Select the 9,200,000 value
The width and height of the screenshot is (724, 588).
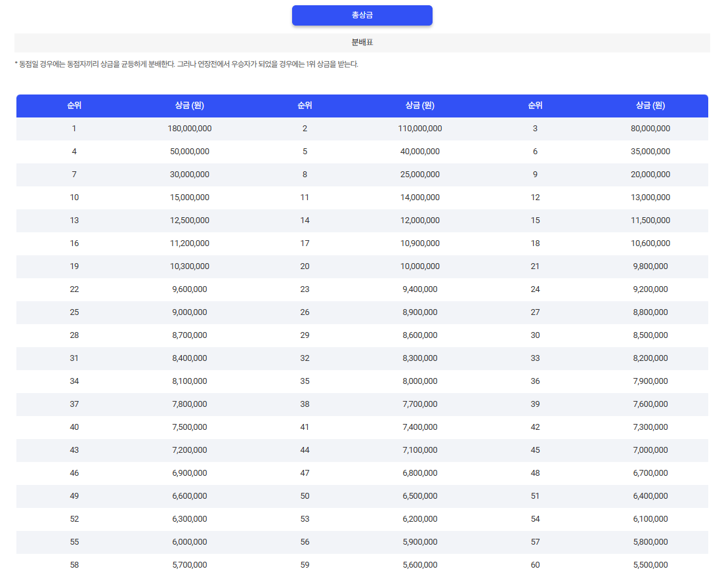coord(650,289)
